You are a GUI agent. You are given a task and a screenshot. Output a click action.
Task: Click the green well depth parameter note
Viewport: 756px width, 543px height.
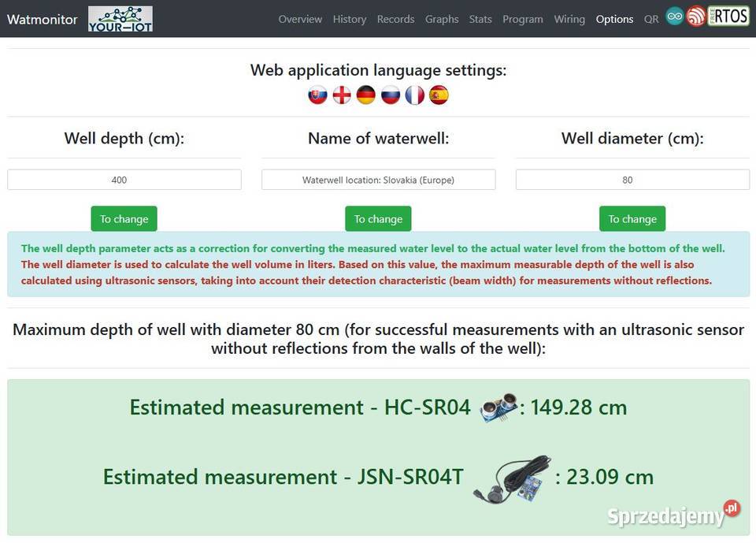(x=372, y=248)
